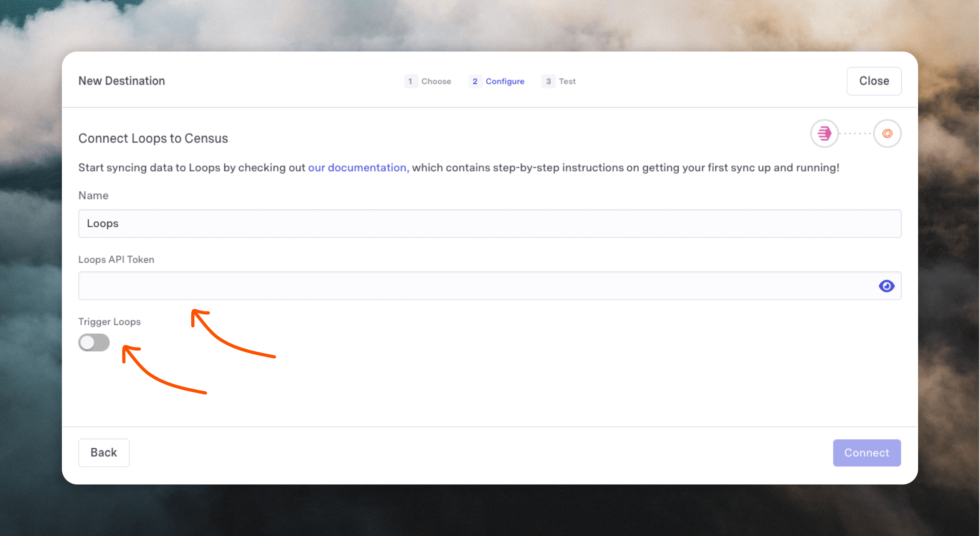Click the pink Loops logo icon
Image resolution: width=980 pixels, height=536 pixels.
pos(824,134)
